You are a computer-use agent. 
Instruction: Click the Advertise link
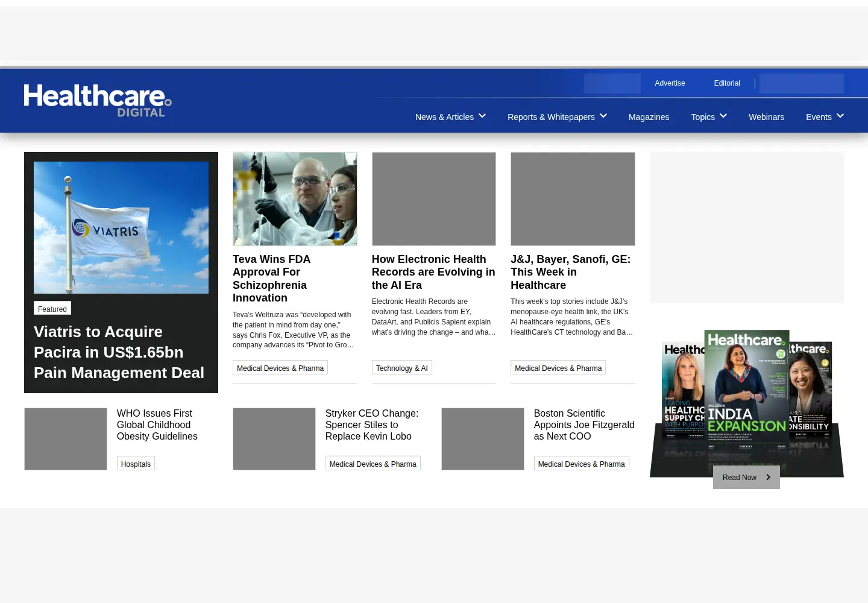[670, 83]
